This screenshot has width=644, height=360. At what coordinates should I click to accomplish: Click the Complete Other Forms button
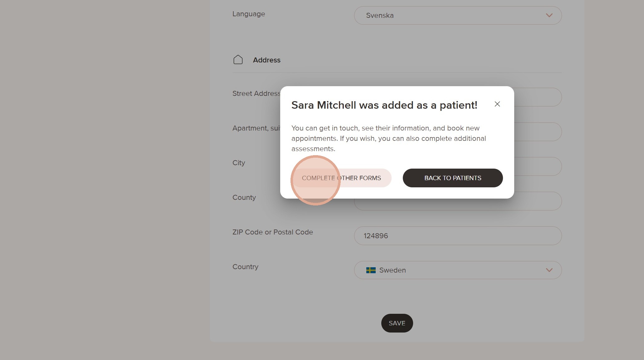[342, 178]
